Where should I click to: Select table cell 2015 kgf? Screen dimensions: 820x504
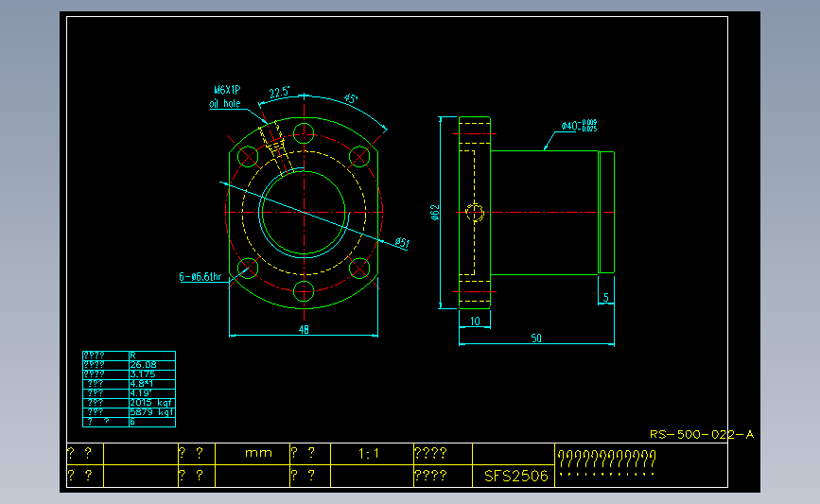coord(152,403)
